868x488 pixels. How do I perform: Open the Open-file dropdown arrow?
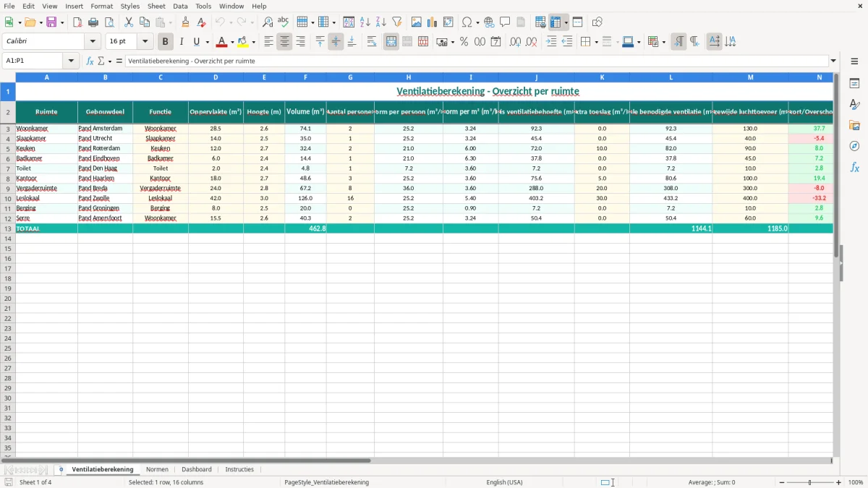40,22
